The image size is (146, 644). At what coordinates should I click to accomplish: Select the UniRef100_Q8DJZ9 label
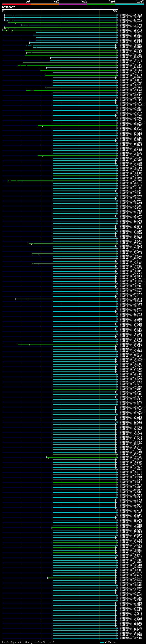point(131,578)
